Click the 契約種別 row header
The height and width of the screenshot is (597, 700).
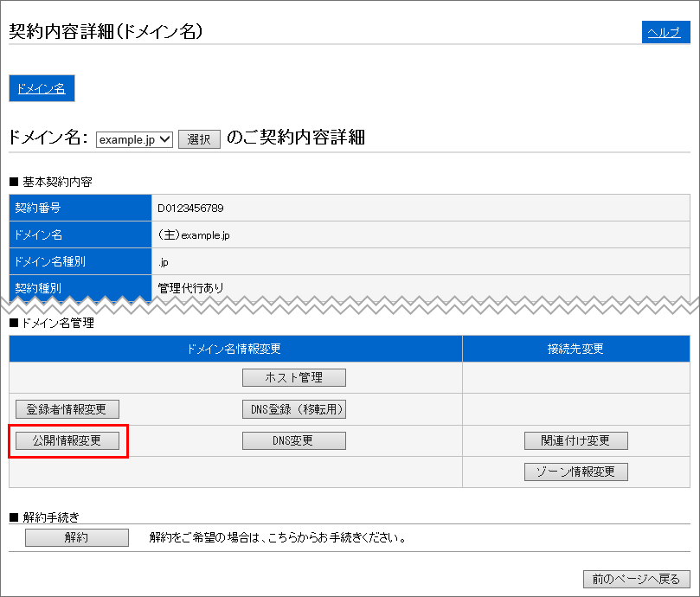(80, 287)
